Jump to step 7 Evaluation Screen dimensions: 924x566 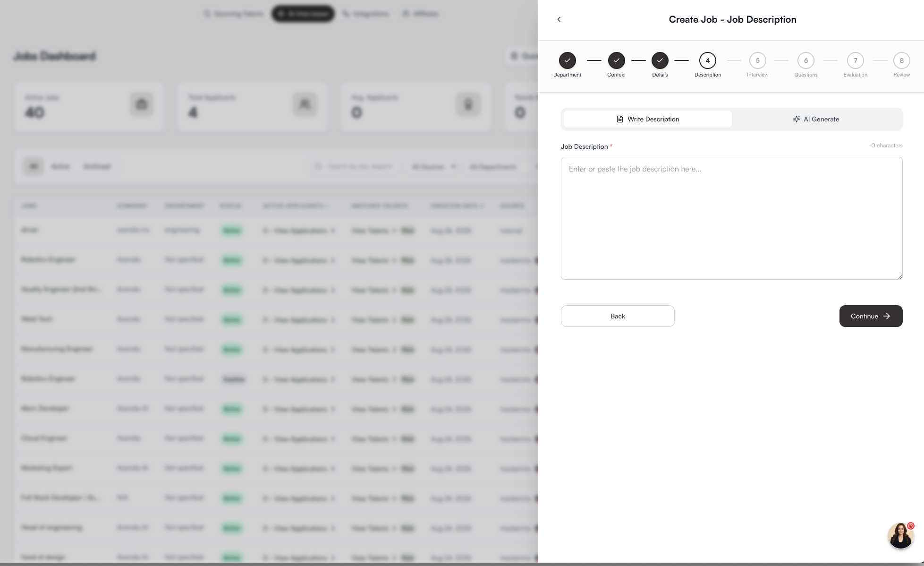(855, 60)
